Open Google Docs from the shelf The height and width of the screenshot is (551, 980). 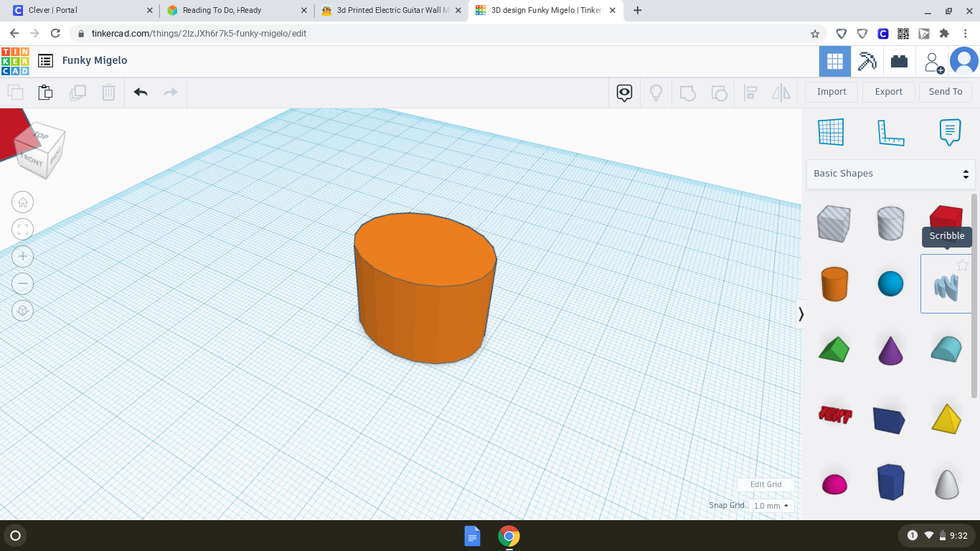click(472, 536)
